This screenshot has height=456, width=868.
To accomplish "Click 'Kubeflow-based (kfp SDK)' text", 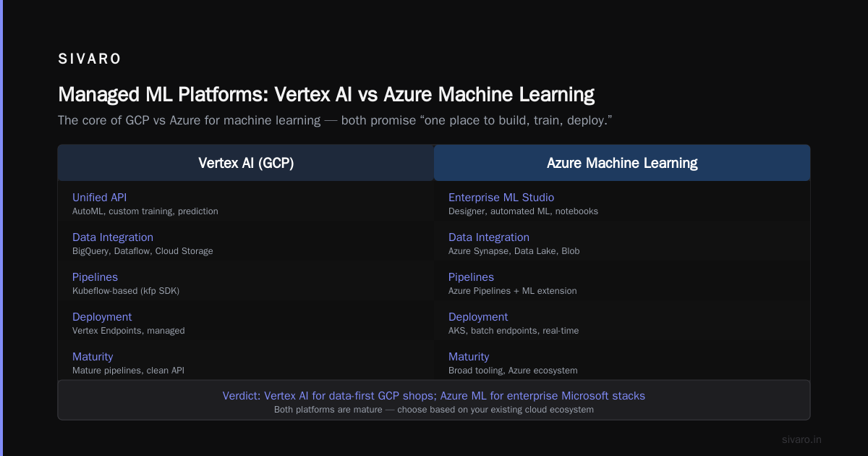I will tap(126, 291).
